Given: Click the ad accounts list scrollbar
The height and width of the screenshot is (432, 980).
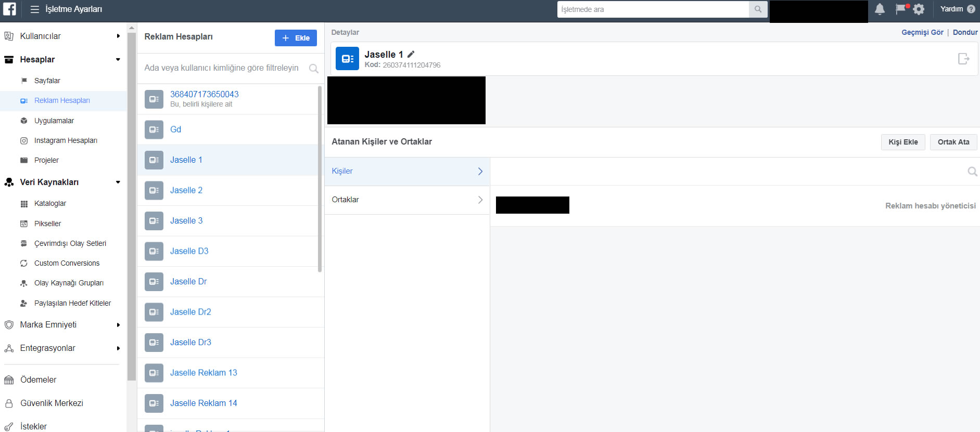Looking at the screenshot, I should (x=320, y=179).
